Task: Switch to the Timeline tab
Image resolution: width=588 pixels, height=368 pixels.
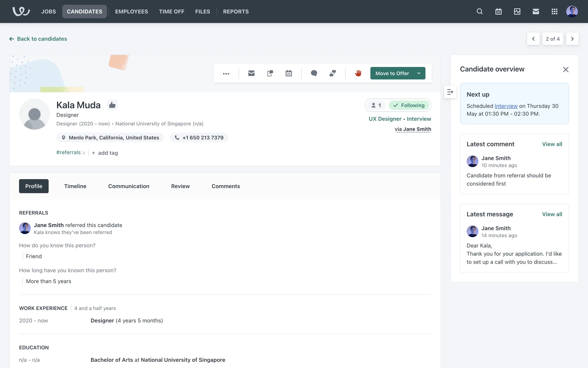Action: pos(75,186)
